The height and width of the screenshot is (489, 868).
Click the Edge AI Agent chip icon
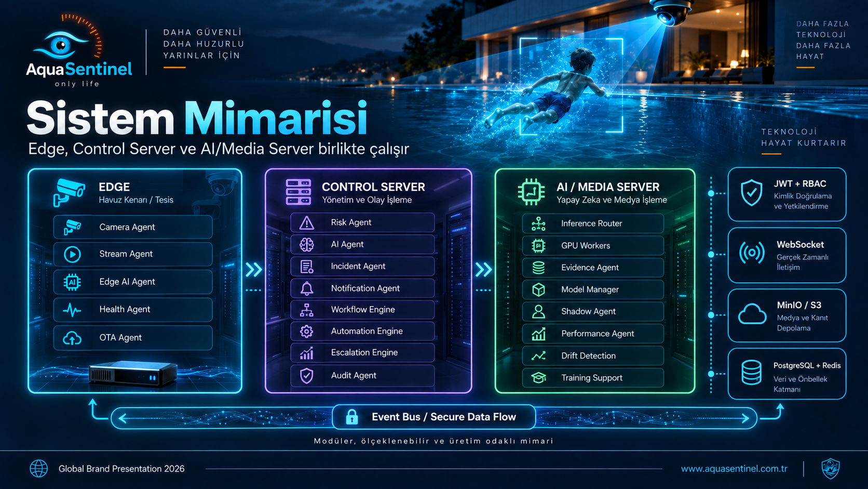pyautogui.click(x=72, y=282)
